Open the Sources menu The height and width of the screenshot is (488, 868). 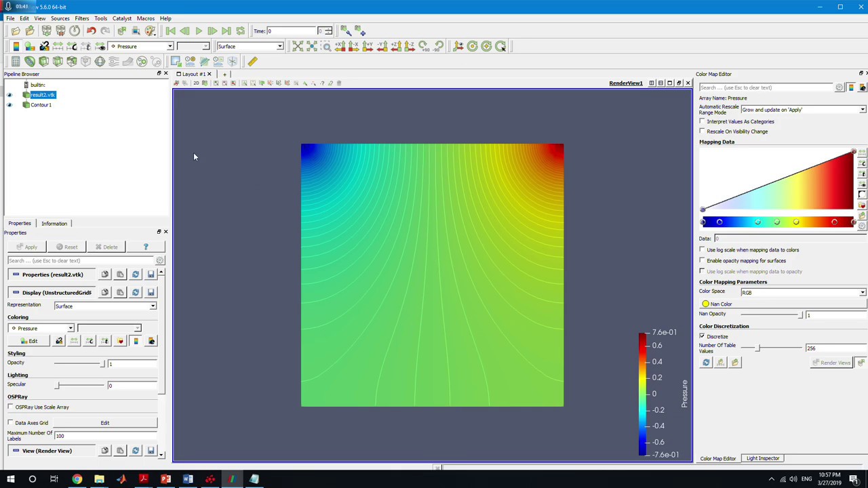tap(60, 18)
